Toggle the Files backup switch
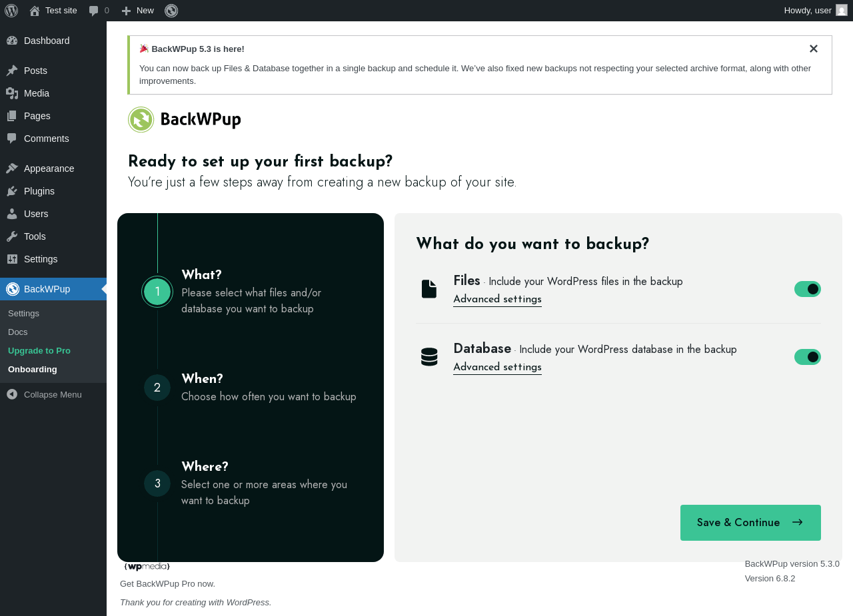Screen dimensions: 853x616 tap(808, 289)
